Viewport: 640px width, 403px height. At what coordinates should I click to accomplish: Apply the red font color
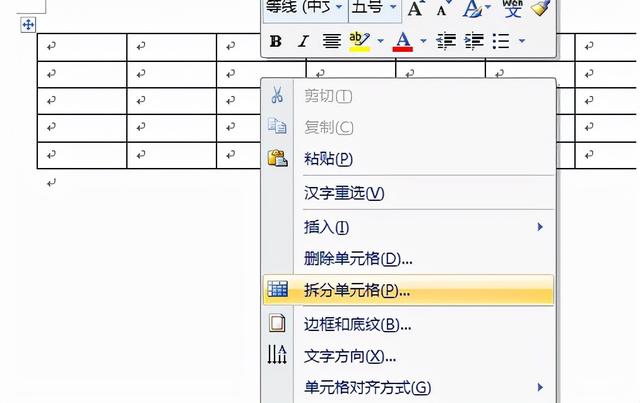pos(402,41)
